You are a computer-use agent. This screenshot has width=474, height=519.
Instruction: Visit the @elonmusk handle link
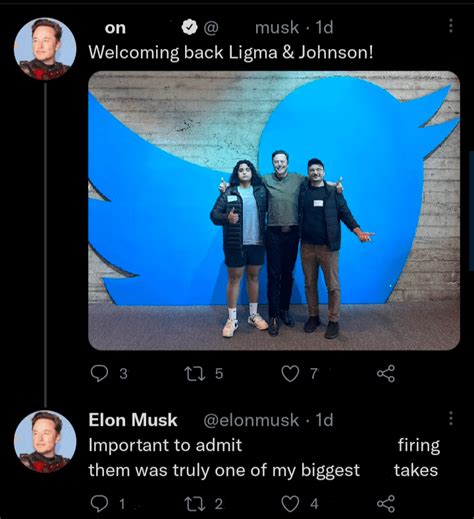pos(251,420)
